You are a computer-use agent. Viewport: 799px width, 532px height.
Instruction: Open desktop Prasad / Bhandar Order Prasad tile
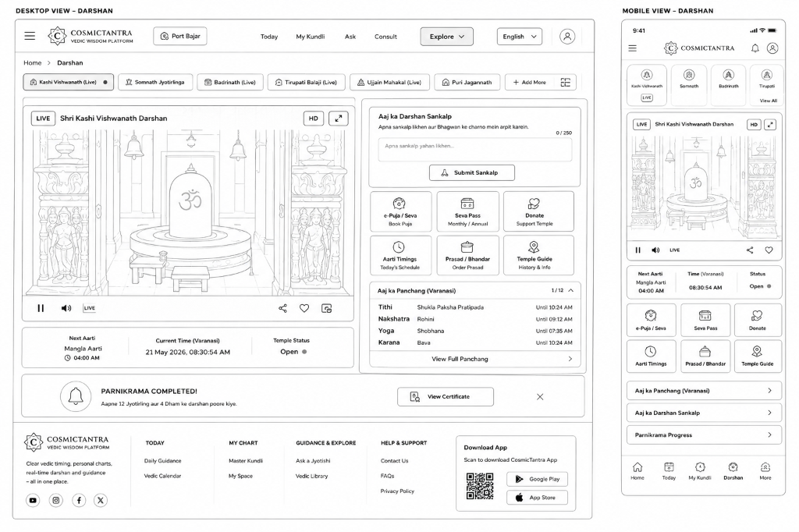coord(467,255)
